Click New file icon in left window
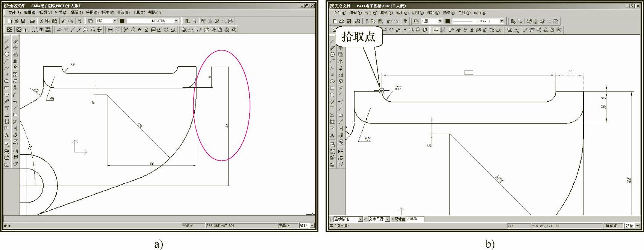 pyautogui.click(x=10, y=21)
